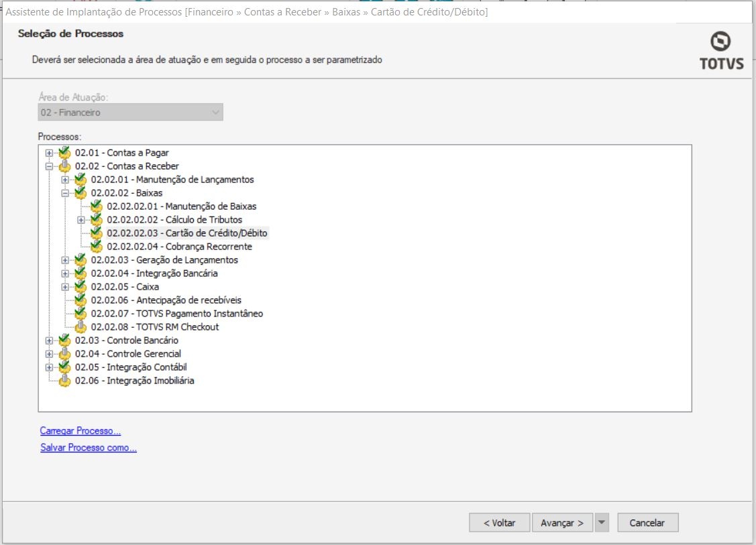
Task: Select 02.06 - Integração Imobiliária row
Action: pyautogui.click(x=135, y=381)
